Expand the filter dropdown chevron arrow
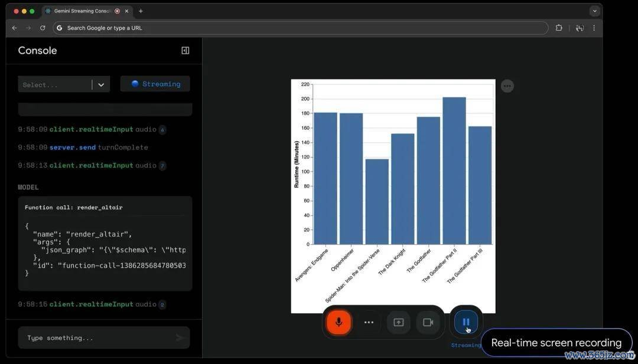 click(x=101, y=84)
